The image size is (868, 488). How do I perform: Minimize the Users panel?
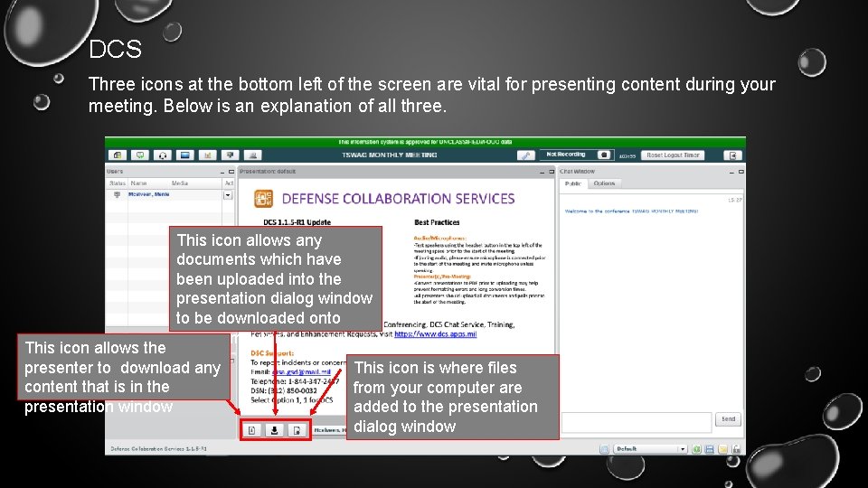[x=222, y=172]
